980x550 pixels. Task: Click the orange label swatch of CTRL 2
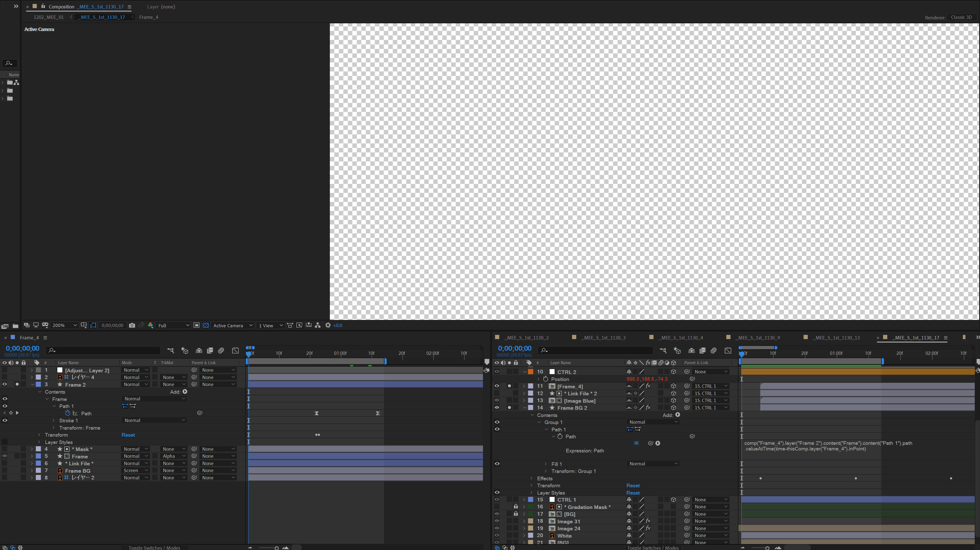click(530, 372)
